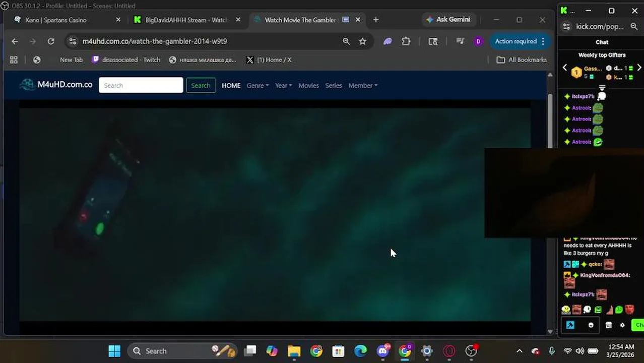Image resolution: width=644 pixels, height=363 pixels.
Task: Expand the Year dropdown menu
Action: click(283, 85)
